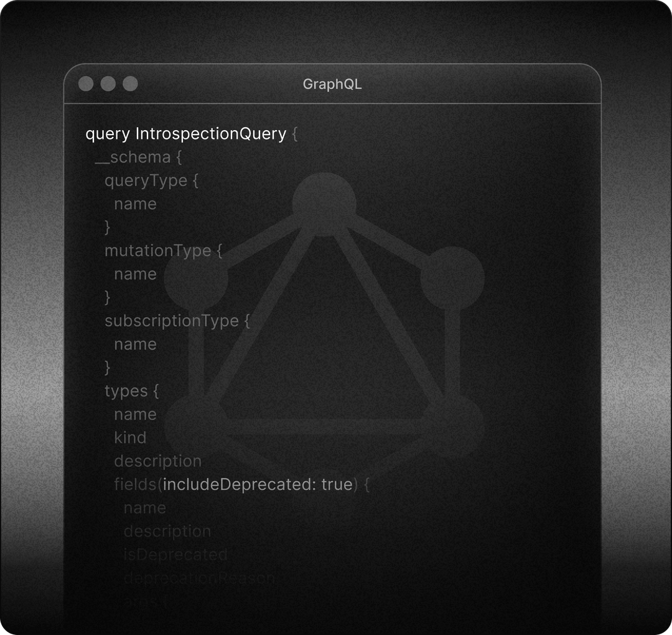
Task: Click the name field under queryType
Action: [x=134, y=204]
